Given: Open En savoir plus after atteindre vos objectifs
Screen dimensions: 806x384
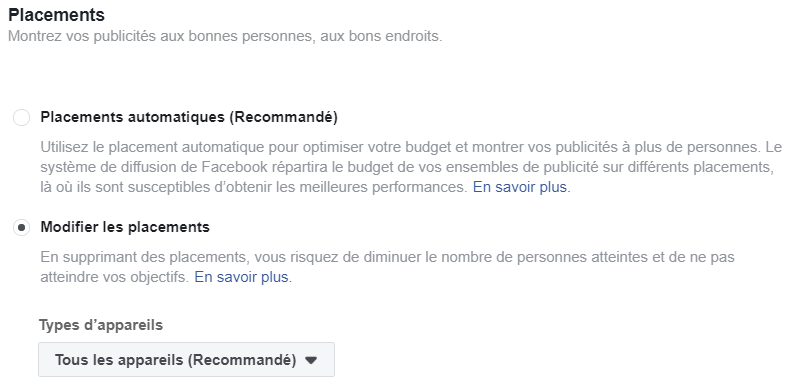Looking at the screenshot, I should (x=243, y=278).
